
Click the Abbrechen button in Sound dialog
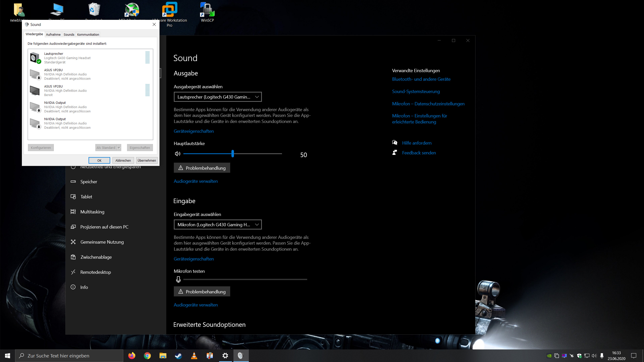[123, 160]
